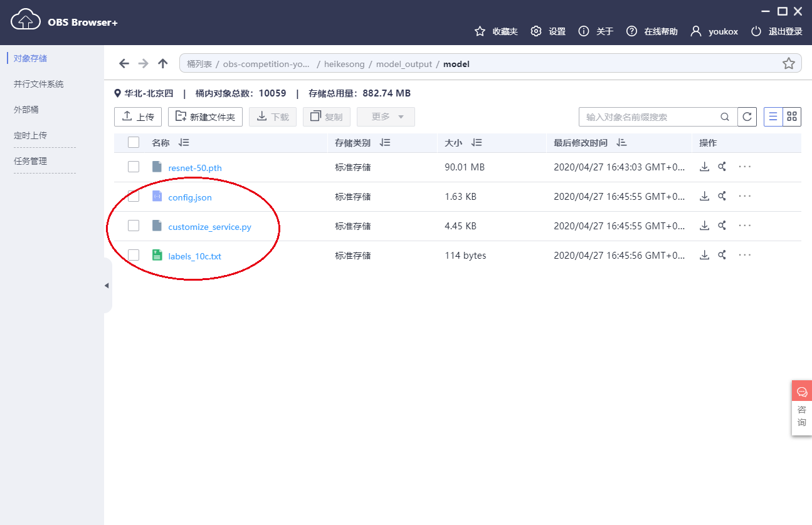812x525 pixels.
Task: Open the 更多 dropdown menu
Action: pyautogui.click(x=385, y=117)
